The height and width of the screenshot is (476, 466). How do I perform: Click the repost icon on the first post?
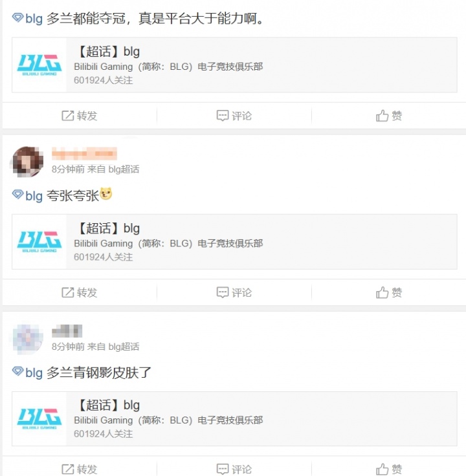click(x=68, y=116)
